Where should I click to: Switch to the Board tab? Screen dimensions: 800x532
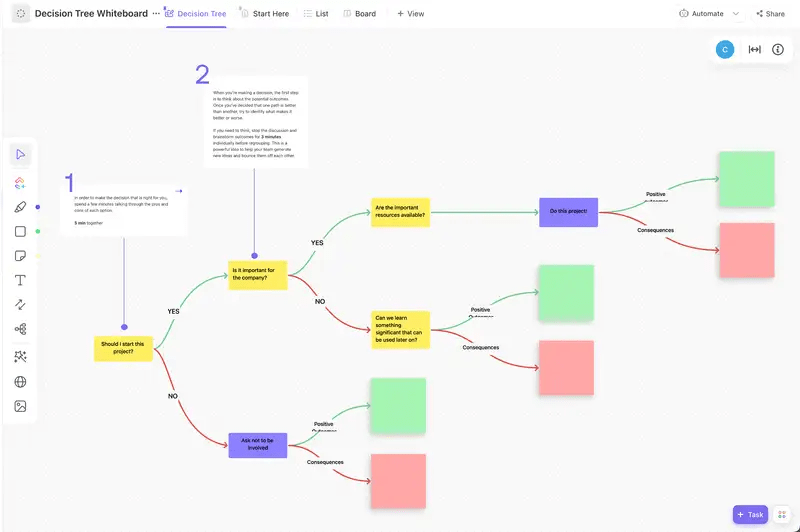(x=360, y=14)
